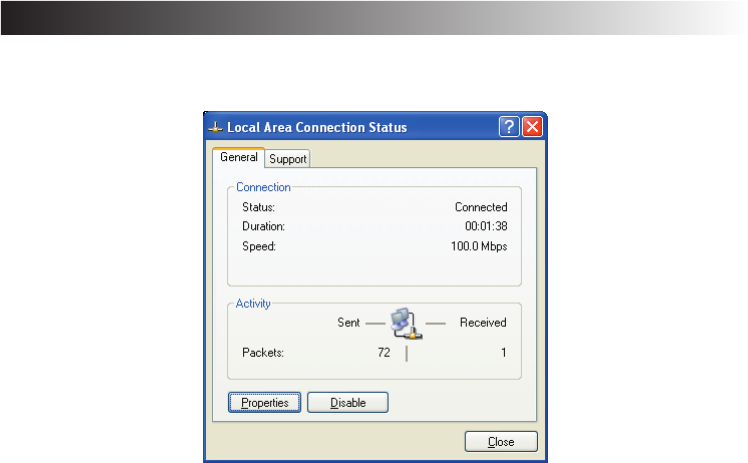This screenshot has height=463, width=748.
Task: Click the question mark help button
Action: (x=509, y=127)
